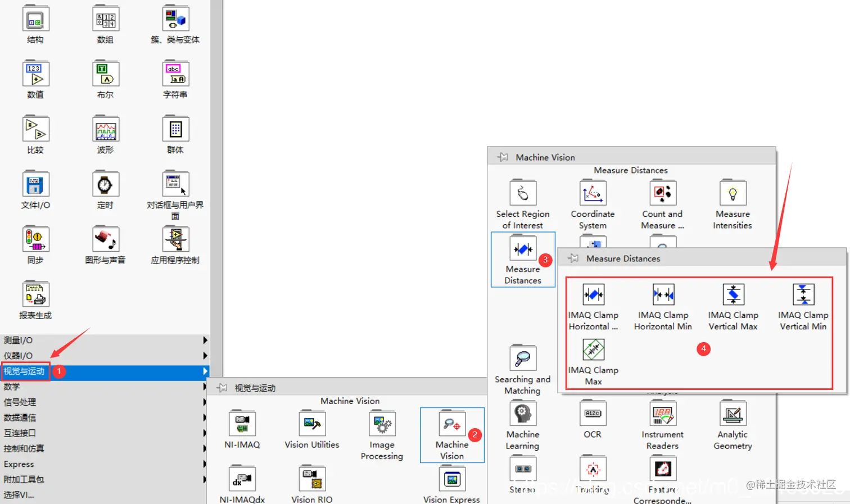Open the Image Processing subpalette
Image resolution: width=850 pixels, height=504 pixels.
tap(382, 424)
